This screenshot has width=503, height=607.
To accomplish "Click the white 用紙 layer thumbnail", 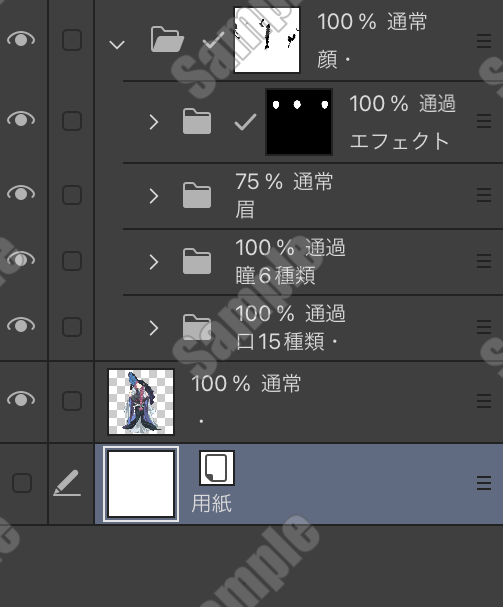I will [141, 484].
